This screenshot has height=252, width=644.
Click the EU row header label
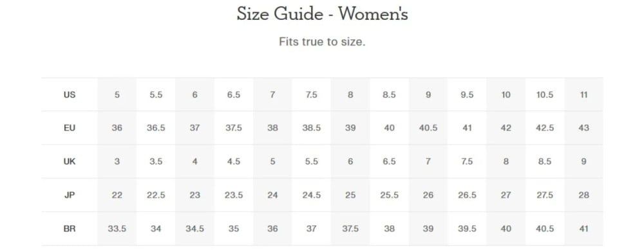(70, 128)
